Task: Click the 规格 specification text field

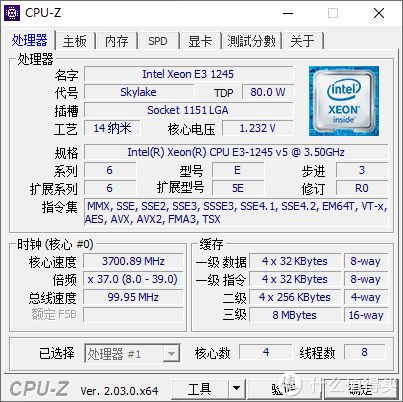Action: [236, 152]
